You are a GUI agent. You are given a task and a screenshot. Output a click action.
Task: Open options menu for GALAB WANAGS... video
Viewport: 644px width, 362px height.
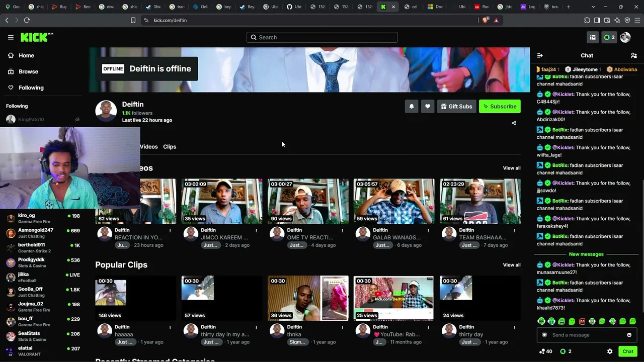click(x=428, y=231)
